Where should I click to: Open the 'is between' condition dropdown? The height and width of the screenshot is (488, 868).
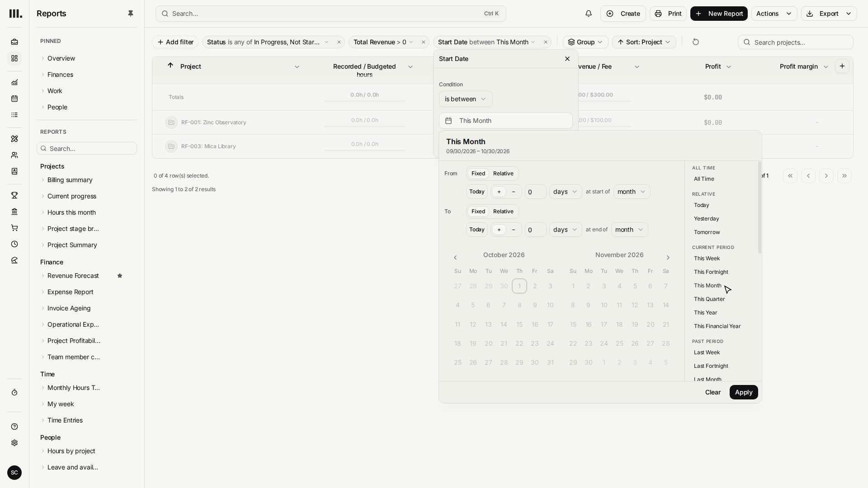tap(466, 99)
